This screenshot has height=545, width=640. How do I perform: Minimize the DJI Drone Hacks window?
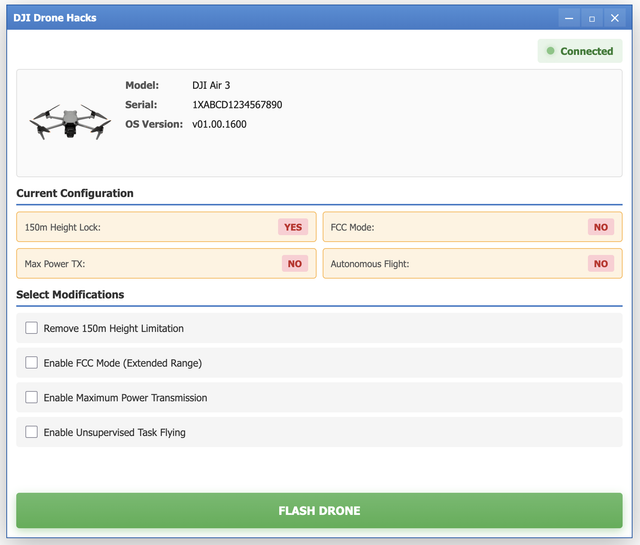tap(569, 18)
